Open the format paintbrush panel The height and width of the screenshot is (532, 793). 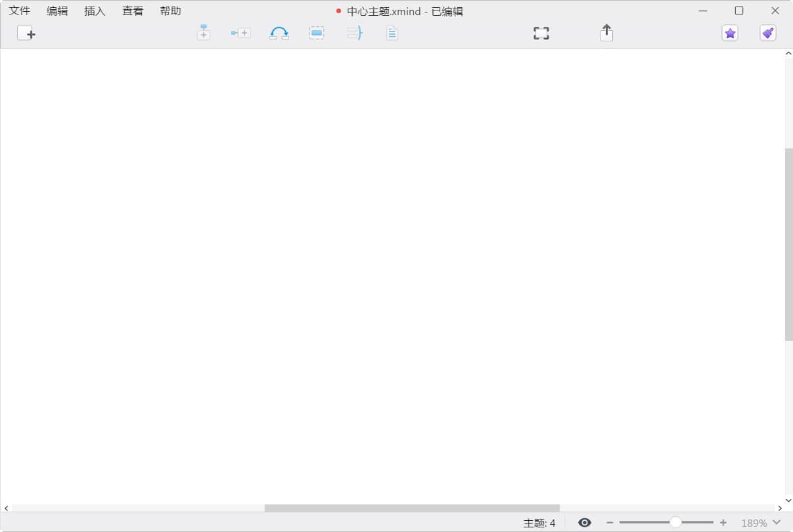(x=768, y=33)
